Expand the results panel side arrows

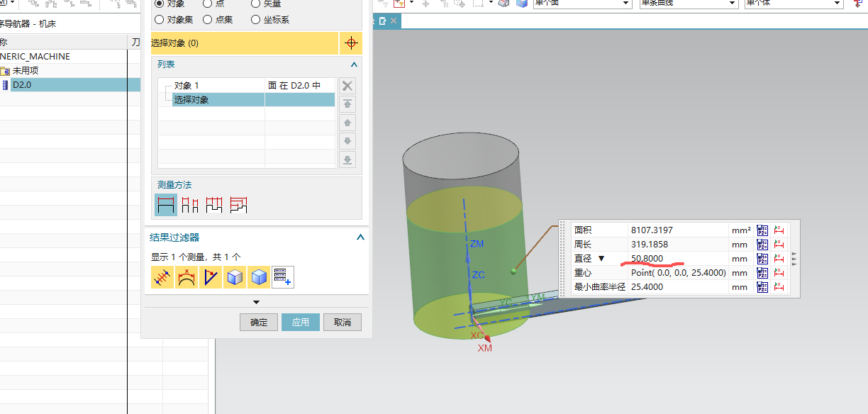[x=794, y=258]
